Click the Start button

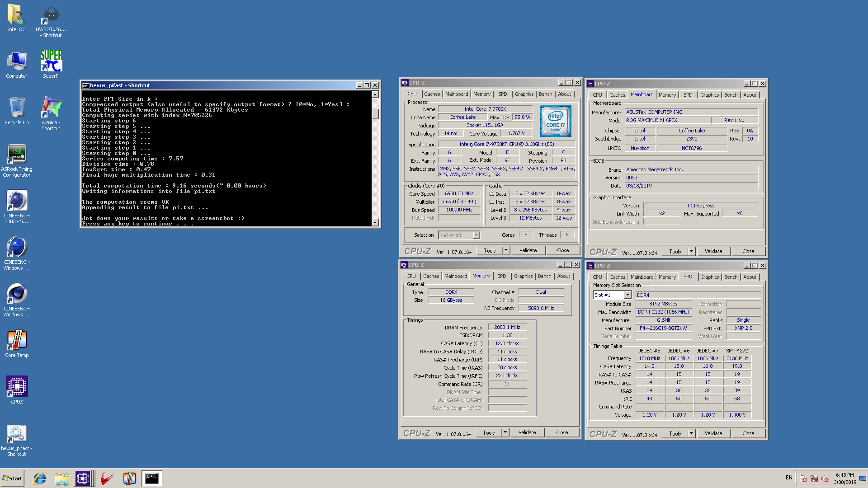[12, 479]
